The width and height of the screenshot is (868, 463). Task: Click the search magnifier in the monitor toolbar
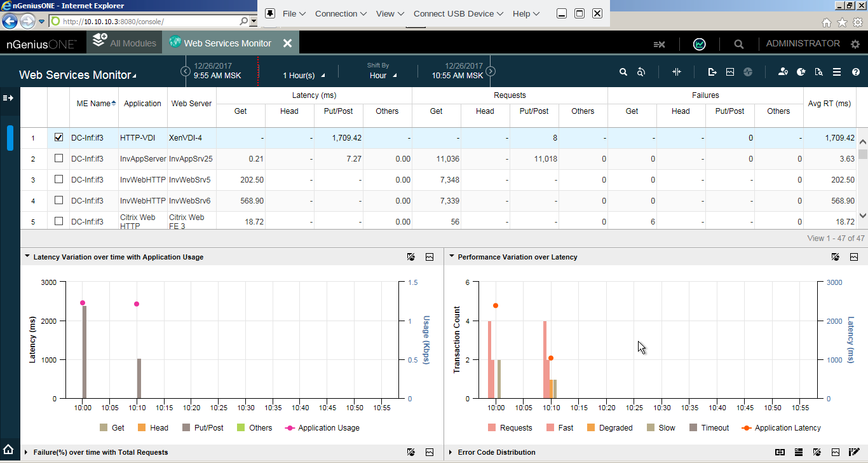tap(623, 73)
